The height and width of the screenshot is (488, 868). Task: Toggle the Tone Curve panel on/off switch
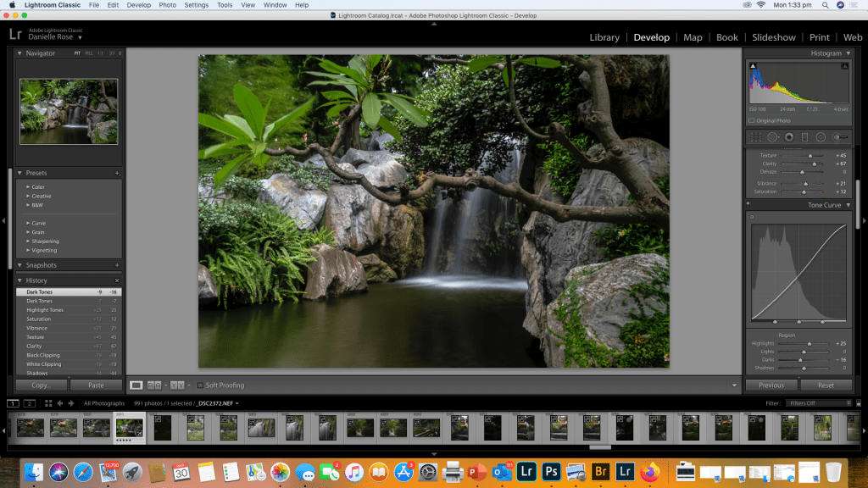(748, 205)
